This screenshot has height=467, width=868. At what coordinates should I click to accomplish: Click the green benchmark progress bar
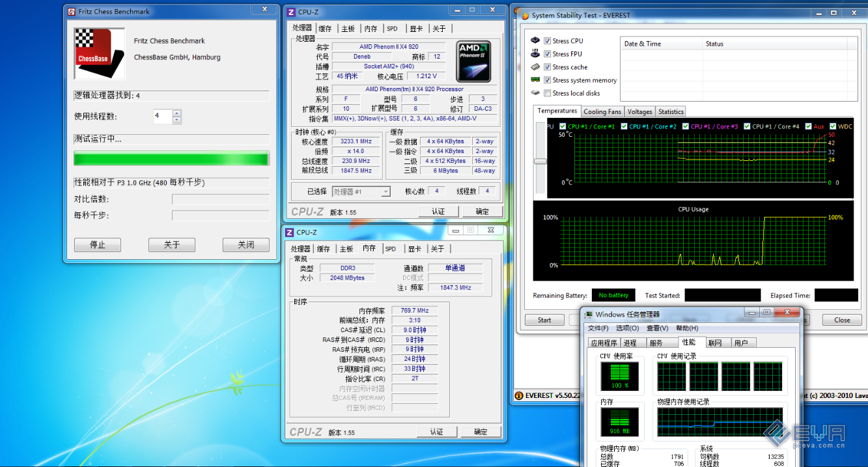tap(171, 159)
